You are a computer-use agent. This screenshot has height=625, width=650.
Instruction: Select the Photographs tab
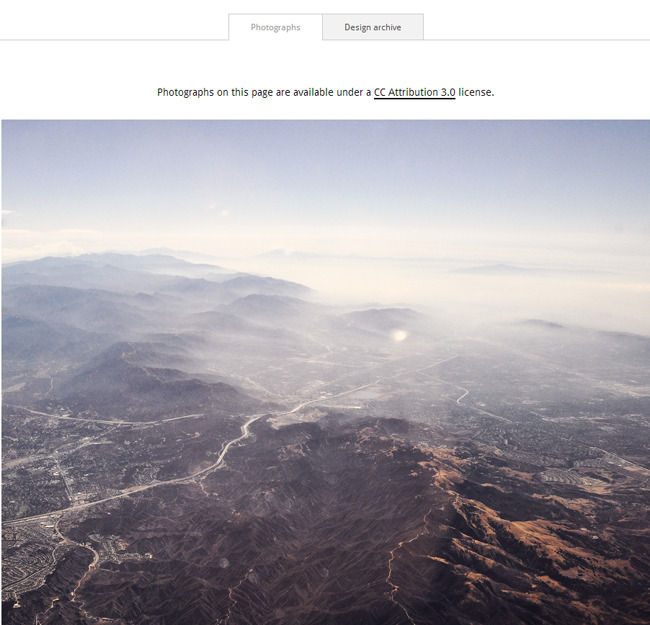click(x=275, y=27)
